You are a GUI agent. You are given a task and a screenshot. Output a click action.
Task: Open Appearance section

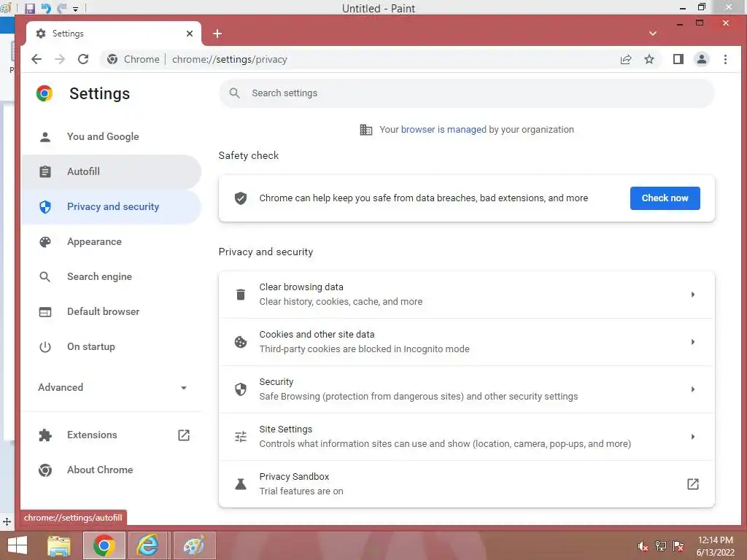pos(111,241)
